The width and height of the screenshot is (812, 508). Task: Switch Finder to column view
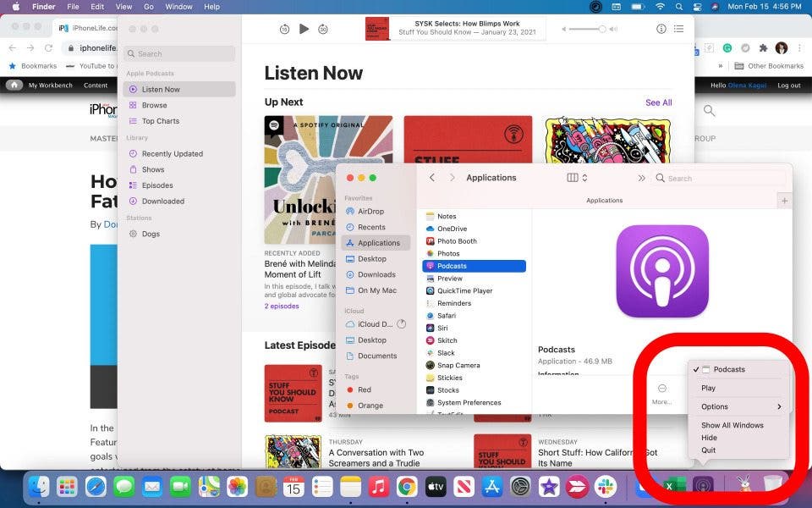[x=573, y=178]
